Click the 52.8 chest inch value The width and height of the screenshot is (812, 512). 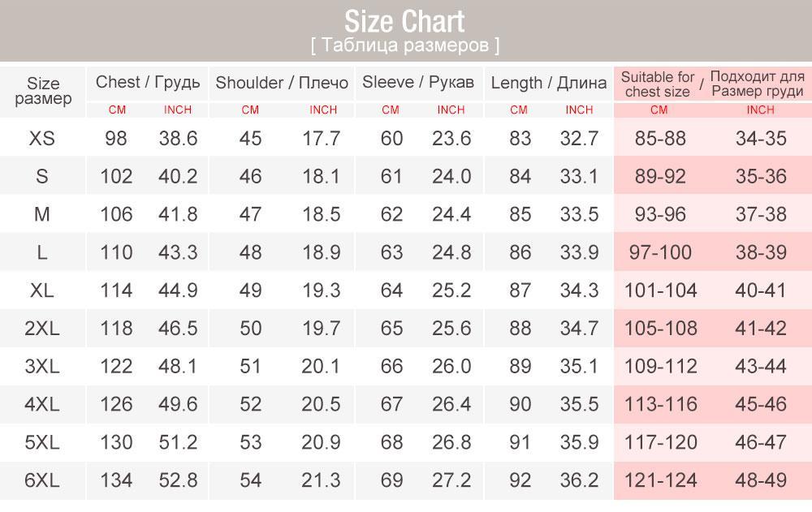178,480
